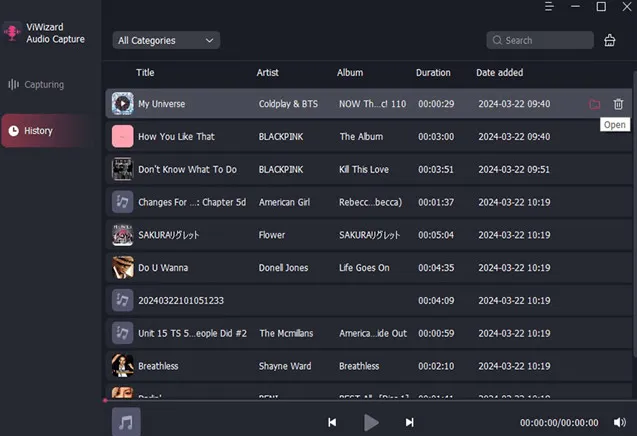The image size is (637, 436).
Task: Click the ViWizard Audio Capture logo
Action: tap(12, 32)
